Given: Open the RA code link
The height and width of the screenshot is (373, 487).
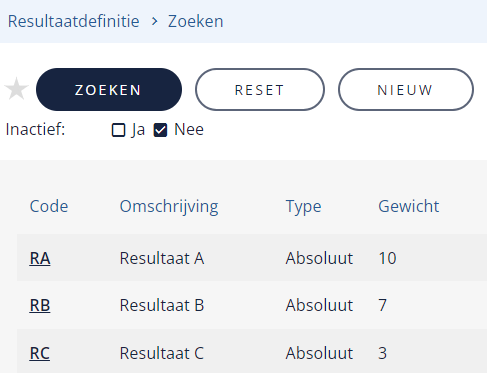Looking at the screenshot, I should pyautogui.click(x=40, y=258).
